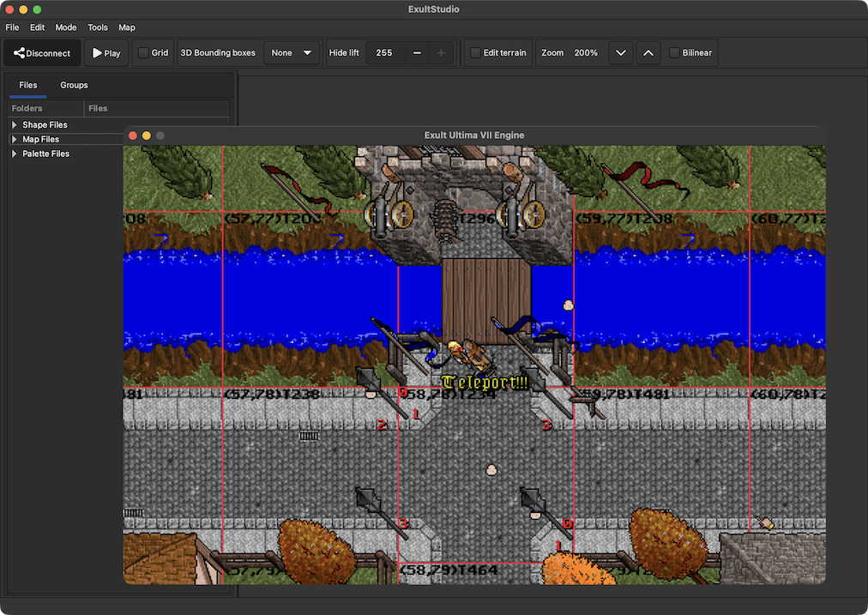Expand the Map Files folder
The image size is (868, 615).
tap(15, 140)
